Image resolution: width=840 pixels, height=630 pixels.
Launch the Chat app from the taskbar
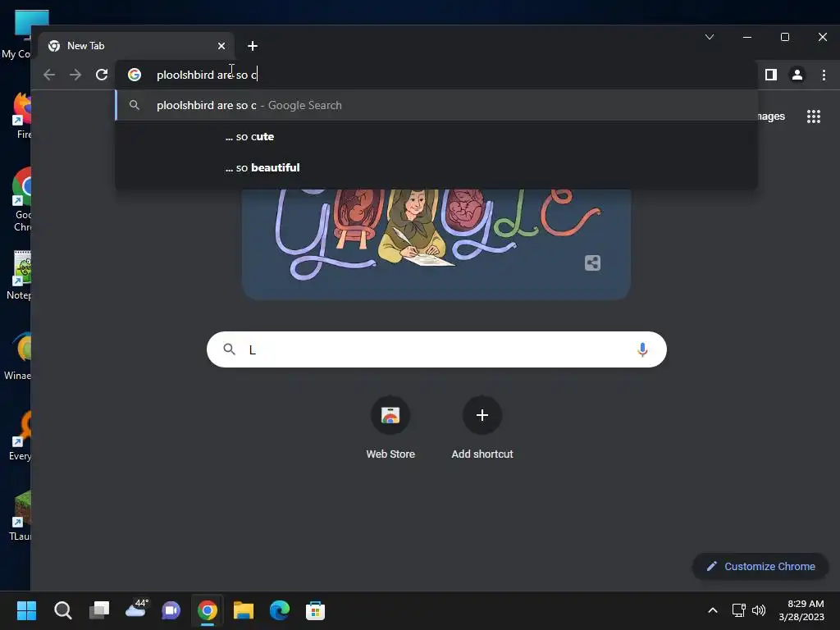171,610
